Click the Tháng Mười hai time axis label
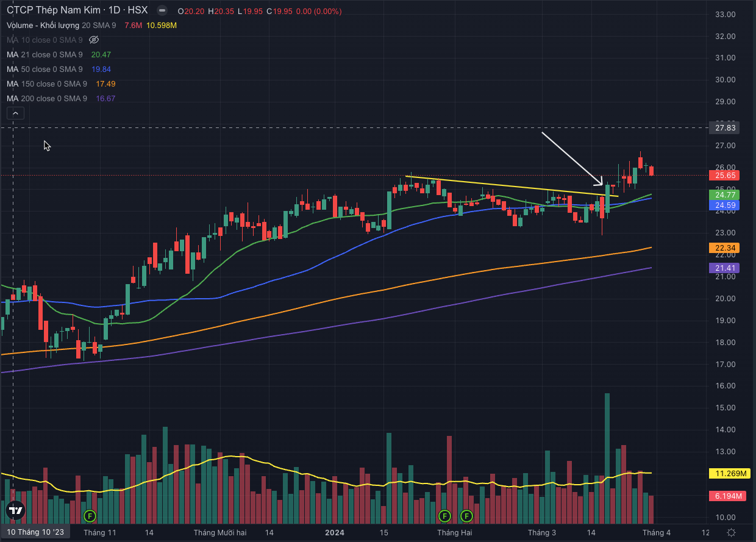756x542 pixels. click(220, 532)
